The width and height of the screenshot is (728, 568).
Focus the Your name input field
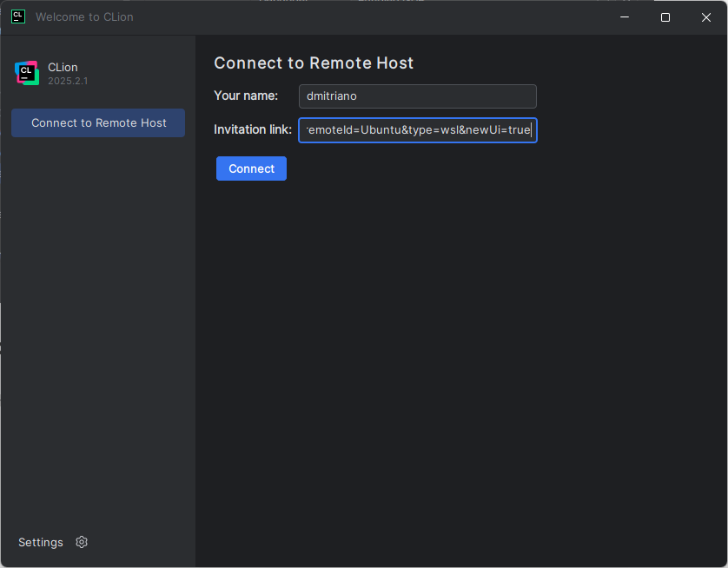417,96
